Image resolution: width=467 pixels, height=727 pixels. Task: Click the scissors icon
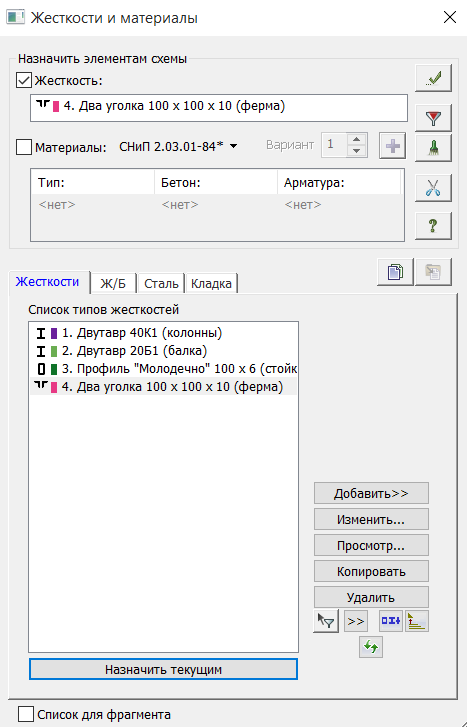click(x=433, y=188)
